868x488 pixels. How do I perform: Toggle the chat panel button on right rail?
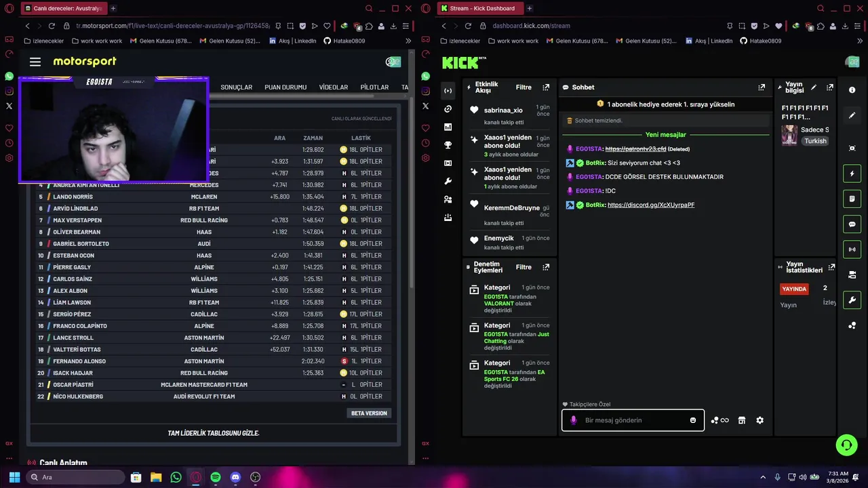[x=852, y=224]
